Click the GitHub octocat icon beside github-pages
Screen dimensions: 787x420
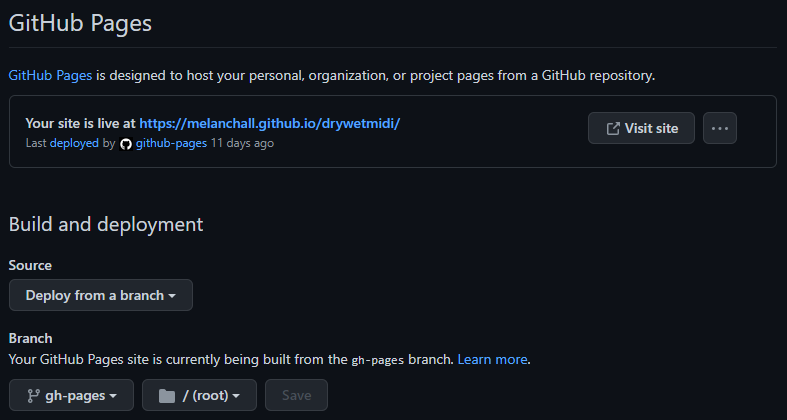pyautogui.click(x=126, y=144)
